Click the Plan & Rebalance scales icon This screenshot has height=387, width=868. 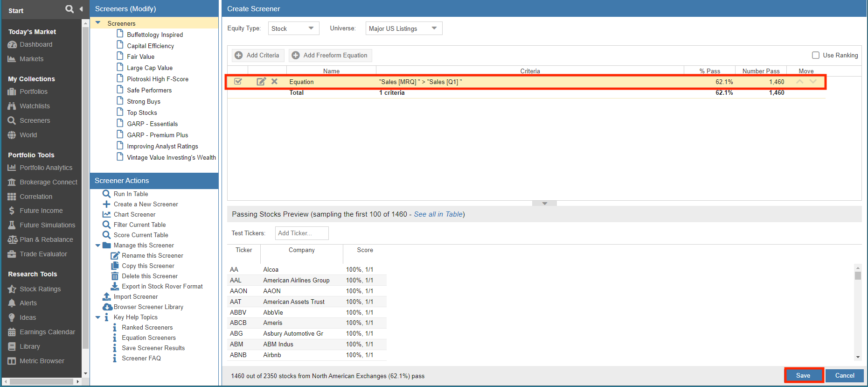pyautogui.click(x=12, y=239)
